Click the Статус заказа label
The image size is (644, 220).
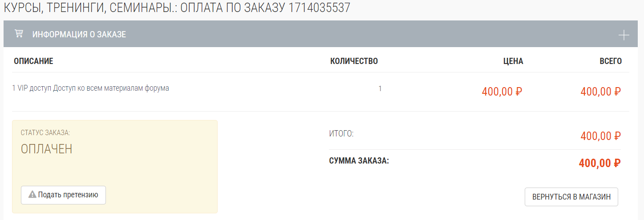click(45, 132)
